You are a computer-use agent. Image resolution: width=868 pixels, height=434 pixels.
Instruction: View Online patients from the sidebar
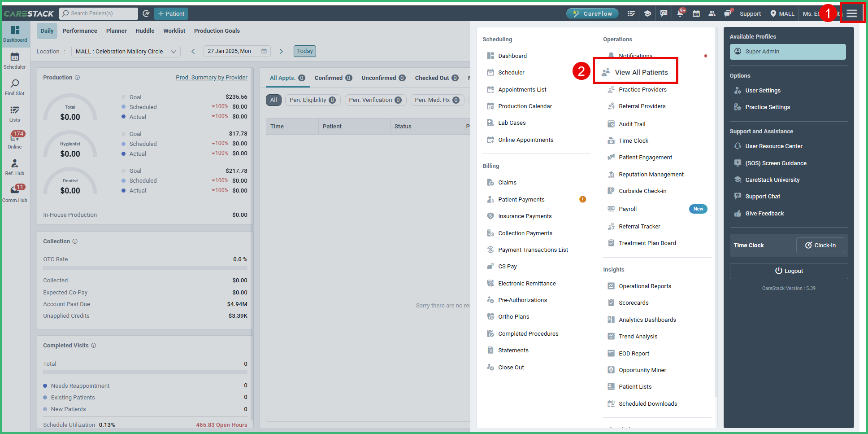(x=15, y=138)
